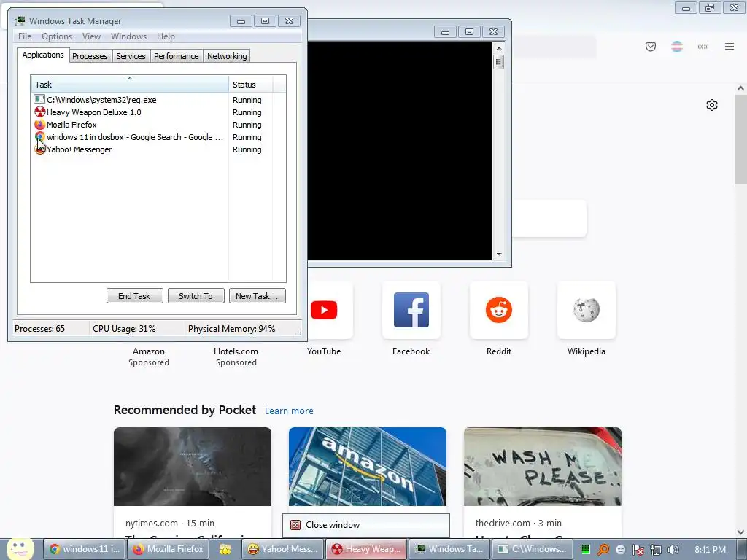This screenshot has height=560, width=747.
Task: Switch to the Performance tab
Action: coord(177,56)
